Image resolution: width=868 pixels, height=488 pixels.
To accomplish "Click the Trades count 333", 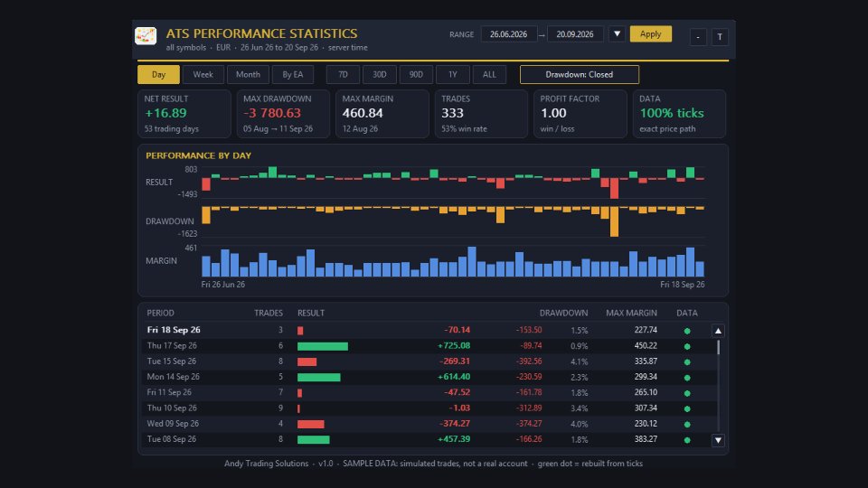I will (x=452, y=114).
